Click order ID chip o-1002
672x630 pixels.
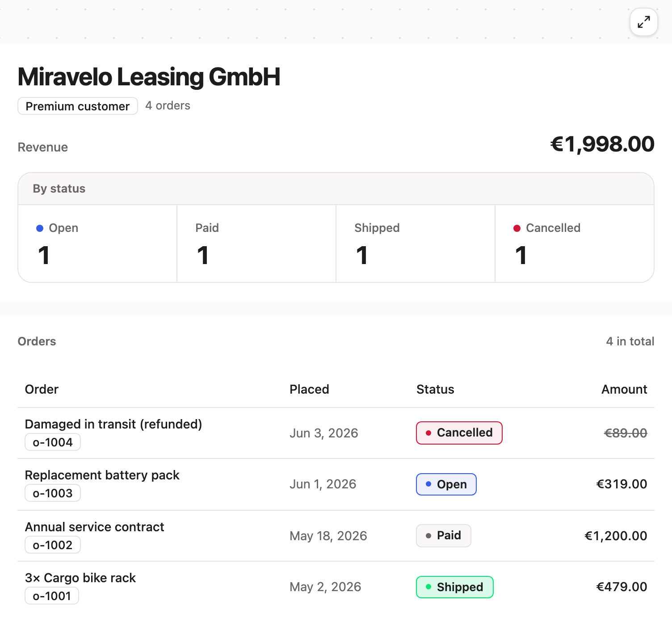click(53, 545)
